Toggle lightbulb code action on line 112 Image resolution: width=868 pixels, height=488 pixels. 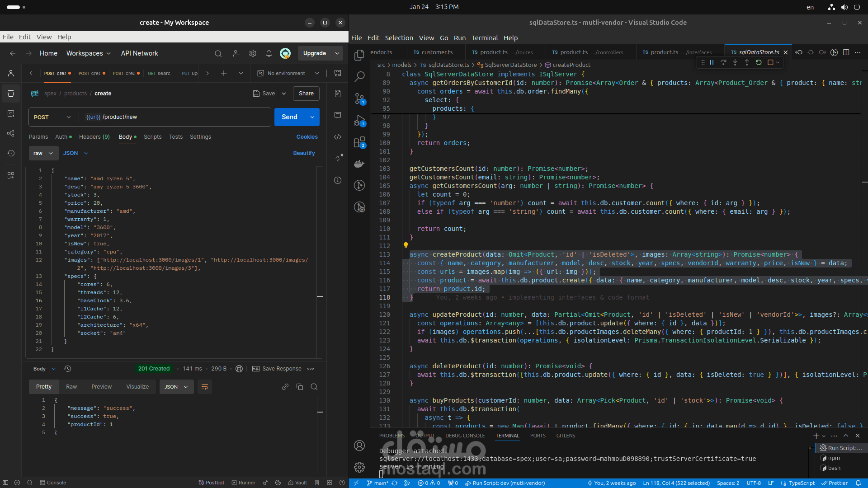pyautogui.click(x=406, y=245)
